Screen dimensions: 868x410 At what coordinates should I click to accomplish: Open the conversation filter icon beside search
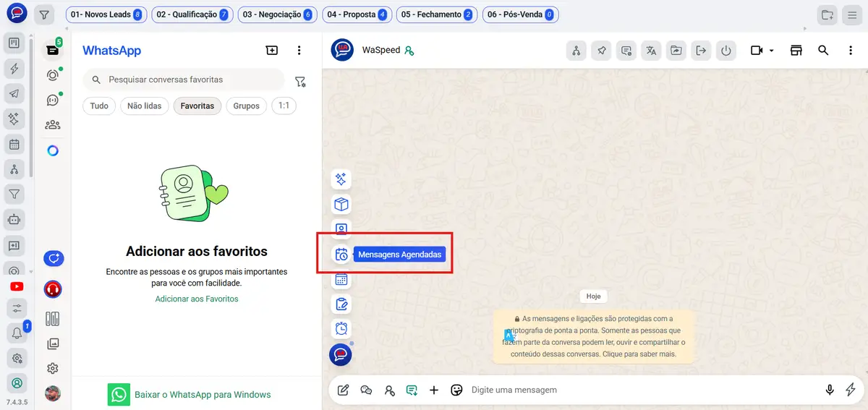point(300,82)
